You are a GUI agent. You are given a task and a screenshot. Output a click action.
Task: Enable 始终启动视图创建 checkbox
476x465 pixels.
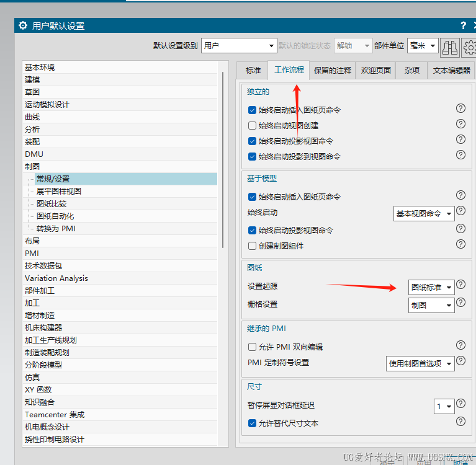[252, 126]
